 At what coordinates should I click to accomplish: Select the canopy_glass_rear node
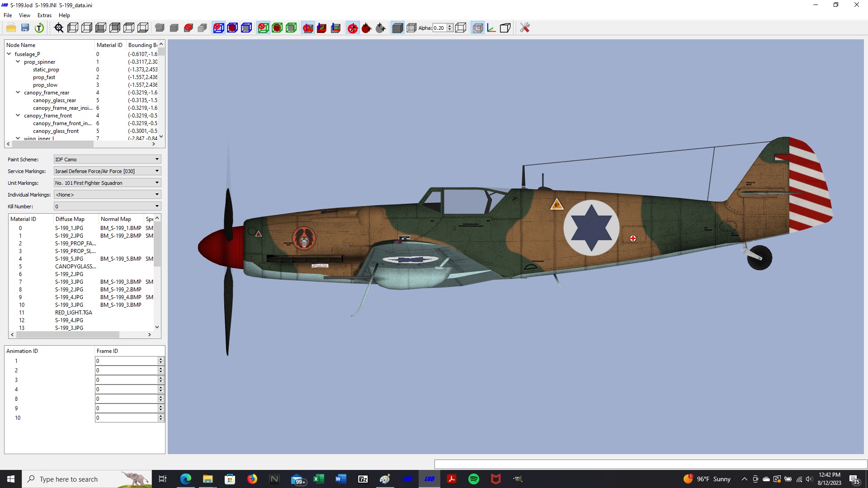point(54,100)
